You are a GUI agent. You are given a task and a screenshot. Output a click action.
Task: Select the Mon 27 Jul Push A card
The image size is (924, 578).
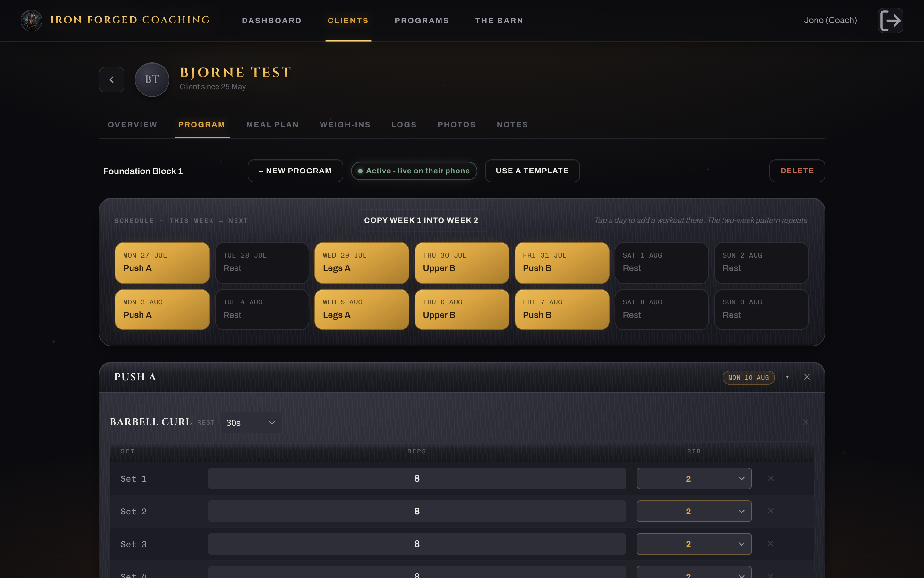[x=162, y=263]
